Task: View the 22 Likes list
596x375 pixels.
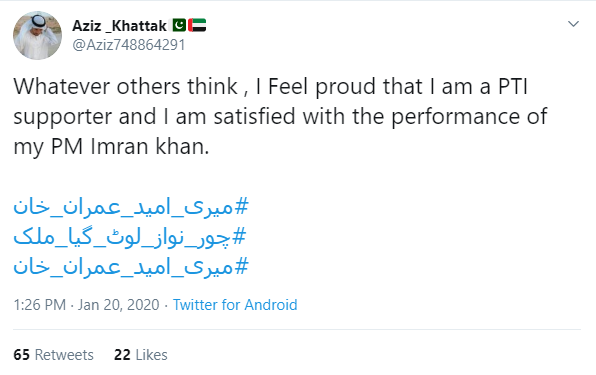Action: [141, 354]
